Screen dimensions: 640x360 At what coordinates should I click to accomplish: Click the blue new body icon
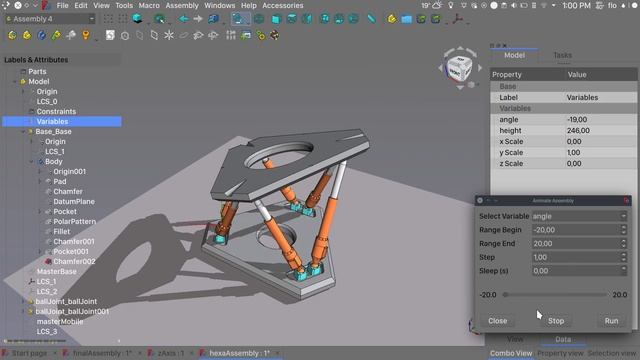click(42, 36)
